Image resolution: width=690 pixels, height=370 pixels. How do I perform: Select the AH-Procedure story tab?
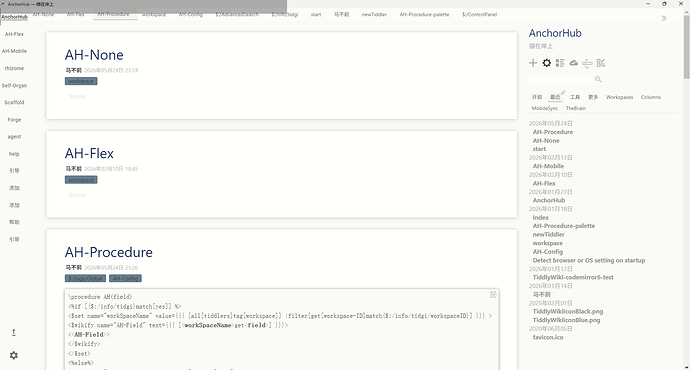pyautogui.click(x=114, y=14)
